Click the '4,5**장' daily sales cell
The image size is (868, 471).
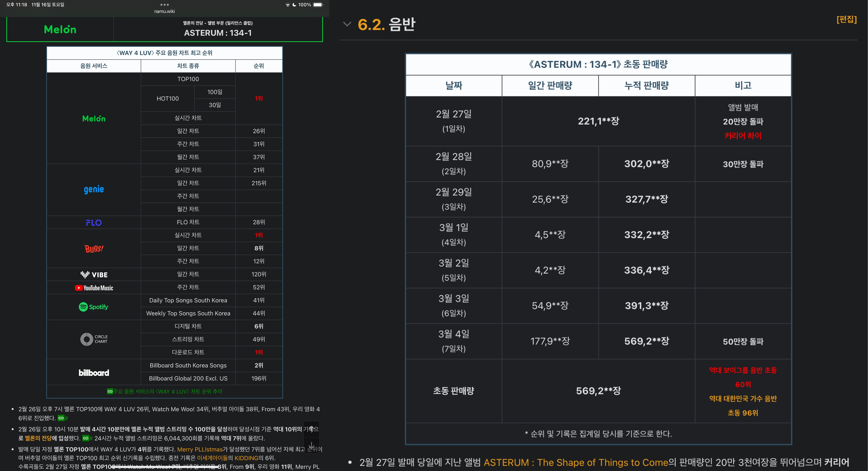pyautogui.click(x=550, y=234)
